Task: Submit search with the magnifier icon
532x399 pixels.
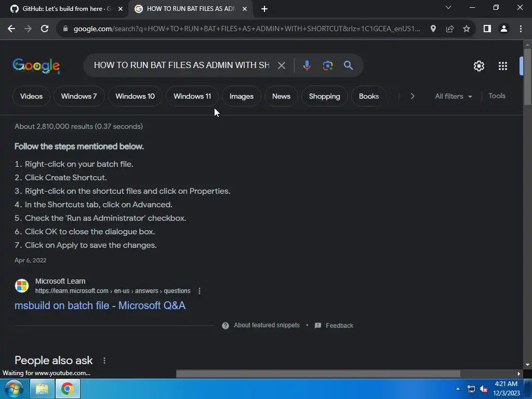Action: pos(348,65)
